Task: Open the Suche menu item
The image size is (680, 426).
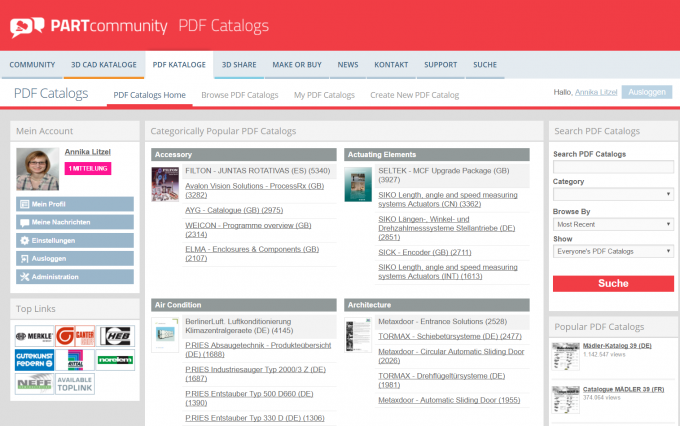Action: coord(485,65)
